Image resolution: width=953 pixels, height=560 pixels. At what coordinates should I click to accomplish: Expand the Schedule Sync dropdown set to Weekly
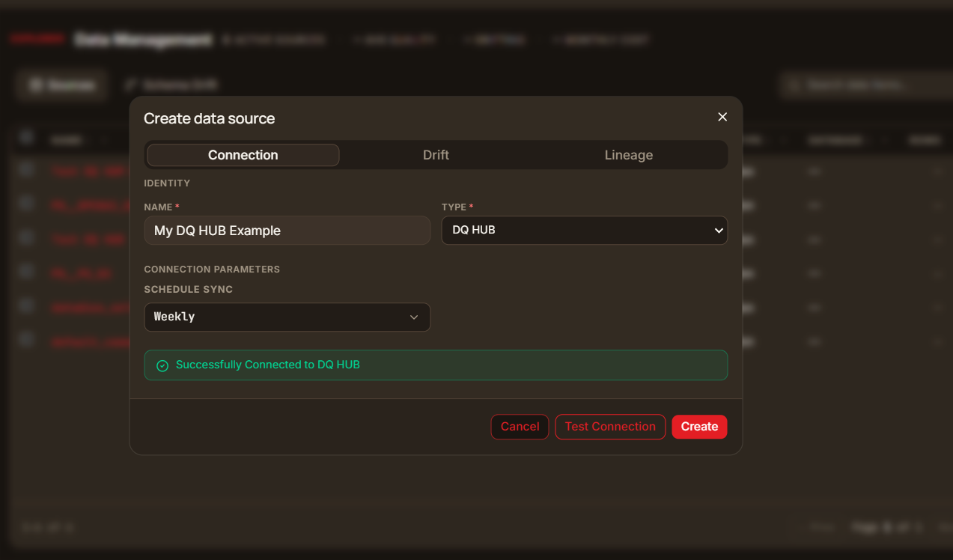287,317
